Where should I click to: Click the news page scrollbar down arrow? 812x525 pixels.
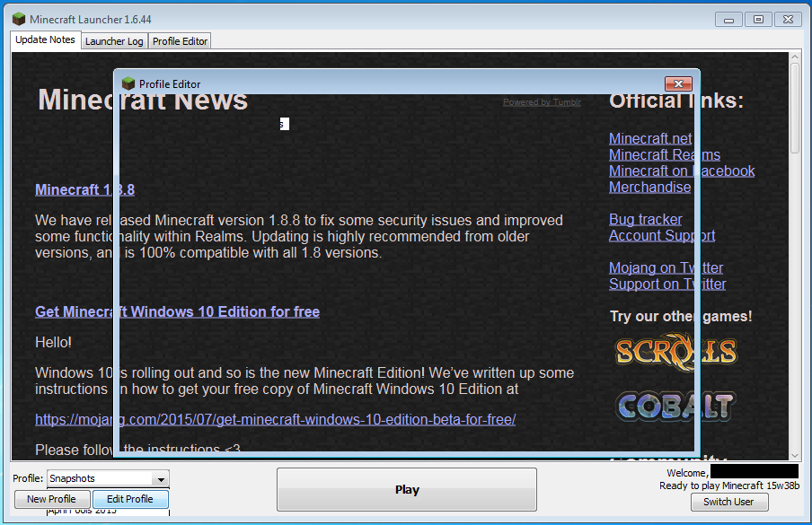(795, 456)
